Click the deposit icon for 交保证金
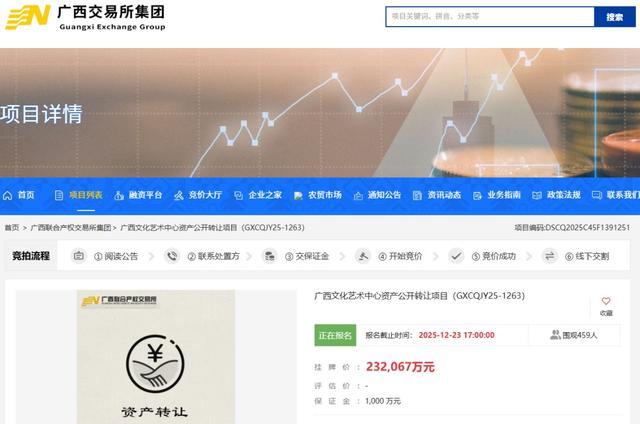 (x=269, y=256)
